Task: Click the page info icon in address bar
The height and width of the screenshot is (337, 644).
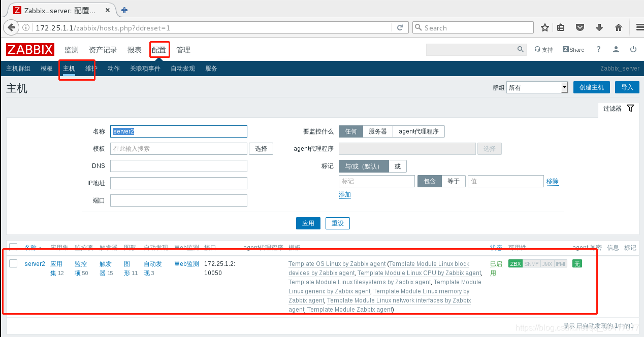Action: pyautogui.click(x=26, y=27)
